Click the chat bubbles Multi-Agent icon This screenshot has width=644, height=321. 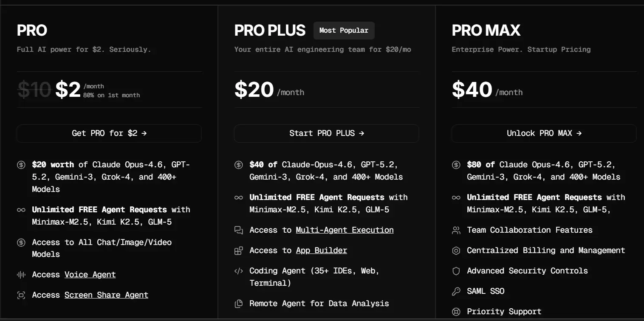239,230
